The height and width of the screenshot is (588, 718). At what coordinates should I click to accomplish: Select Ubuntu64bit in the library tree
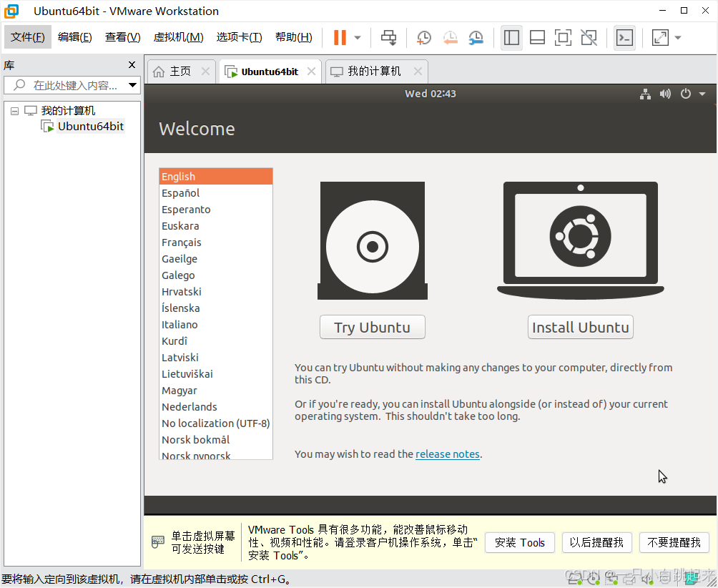pyautogui.click(x=91, y=127)
